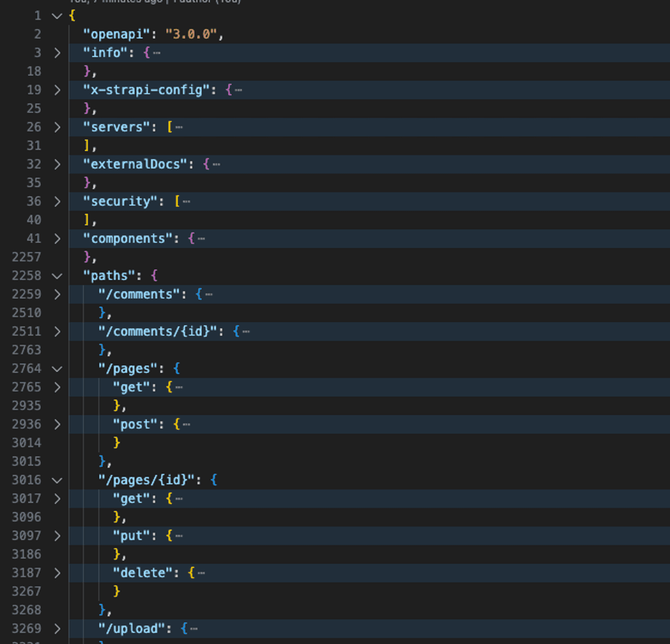This screenshot has width=670, height=644.
Task: Click the "paths" key text
Action: coord(109,276)
